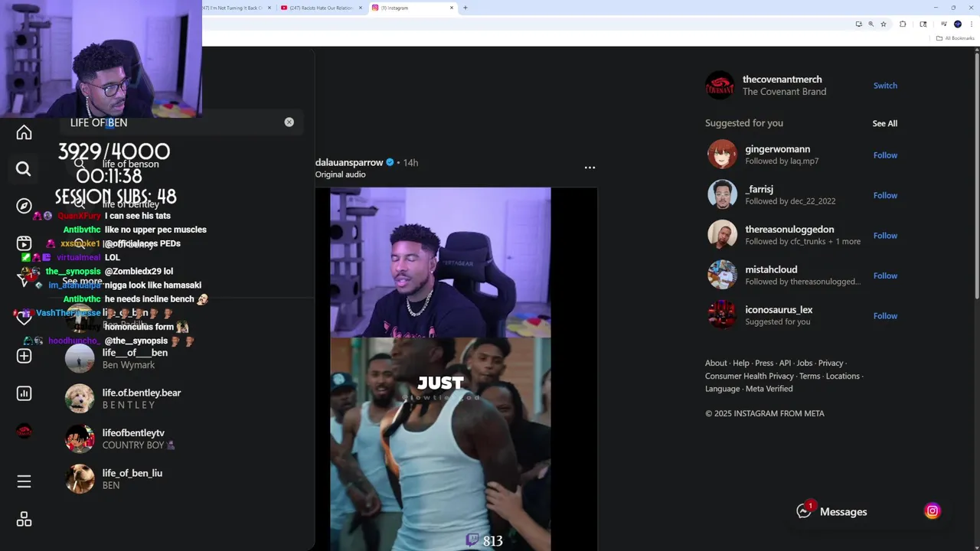Open the Also from Meta grid icon
The image size is (980, 551).
pos(24,520)
